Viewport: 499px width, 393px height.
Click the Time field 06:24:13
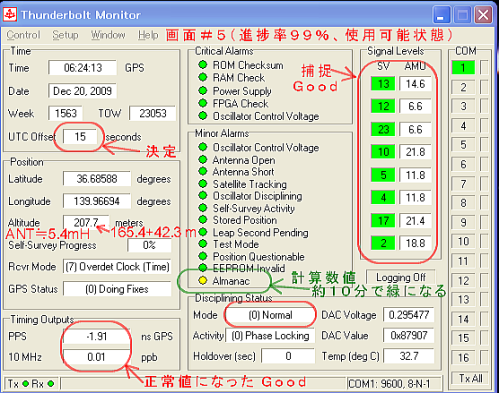coord(82,68)
